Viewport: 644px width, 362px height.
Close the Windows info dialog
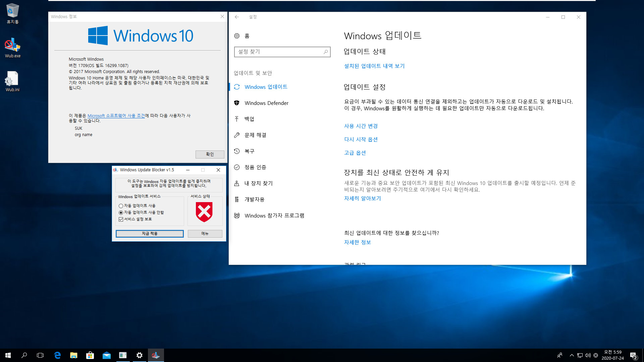[x=222, y=16]
